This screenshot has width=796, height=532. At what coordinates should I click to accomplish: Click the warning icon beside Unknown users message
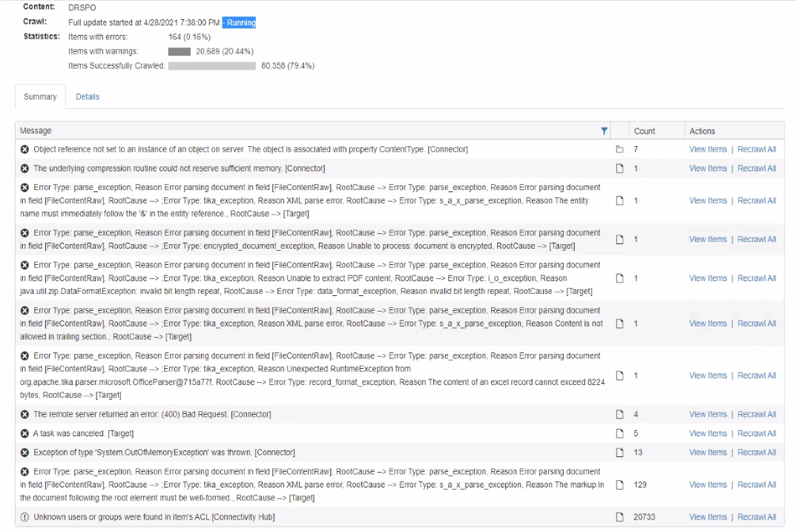point(25,517)
